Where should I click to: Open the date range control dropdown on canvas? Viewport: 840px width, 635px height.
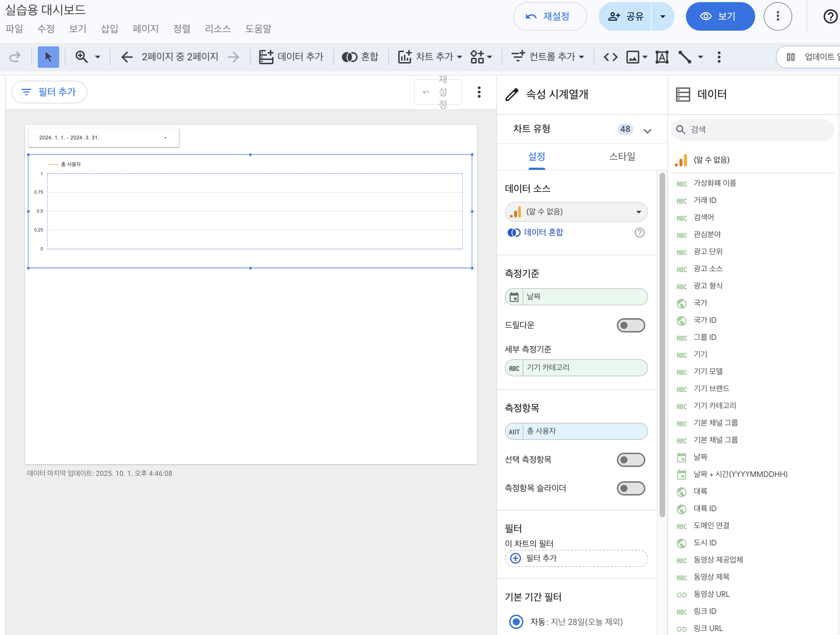point(103,138)
